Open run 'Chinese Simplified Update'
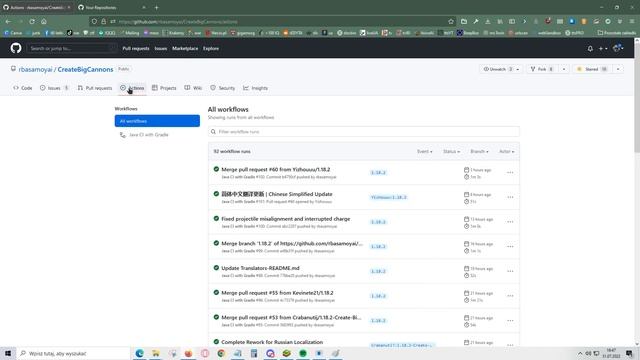This screenshot has width=640, height=360. coord(277,194)
